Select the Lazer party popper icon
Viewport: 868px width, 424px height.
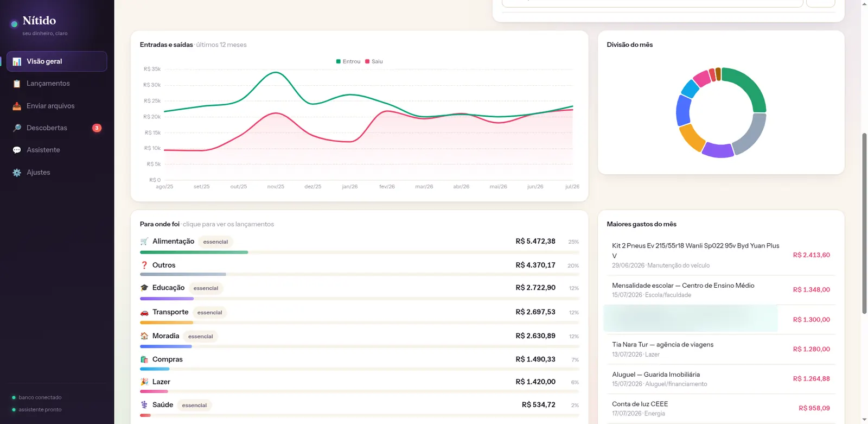coord(144,382)
